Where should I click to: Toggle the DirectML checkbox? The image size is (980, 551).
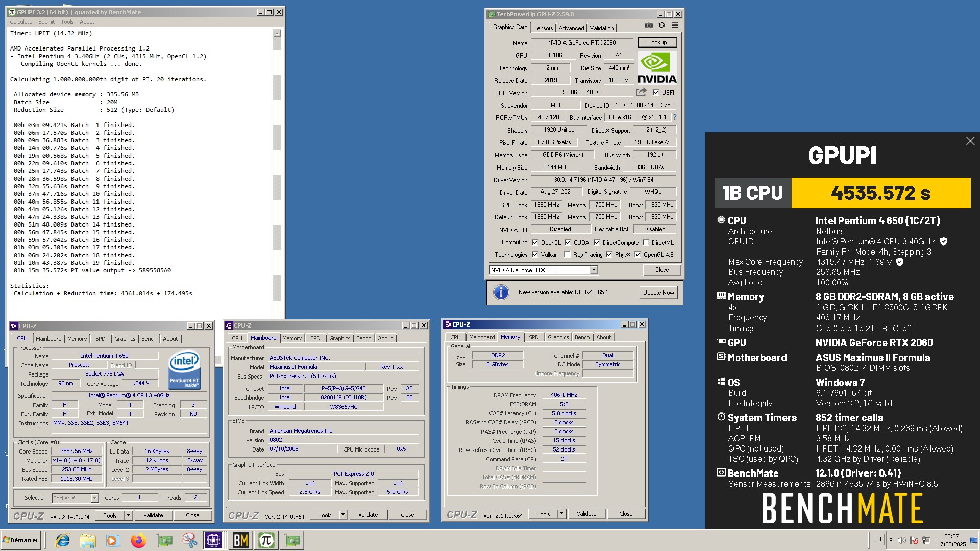click(646, 242)
